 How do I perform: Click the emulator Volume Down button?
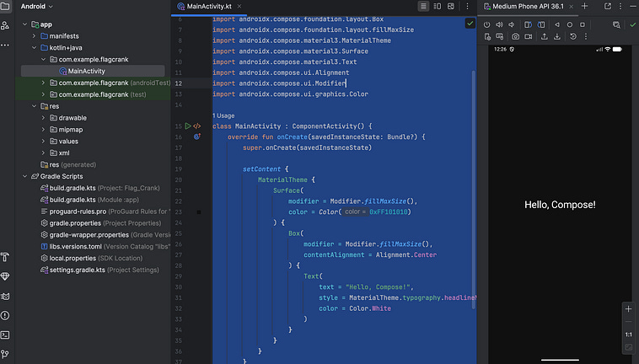click(512, 24)
